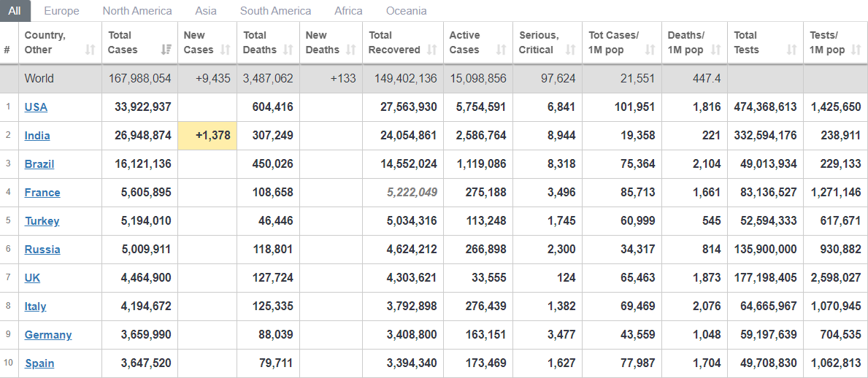This screenshot has width=868, height=378.
Task: Open the Germany country link
Action: 48,335
